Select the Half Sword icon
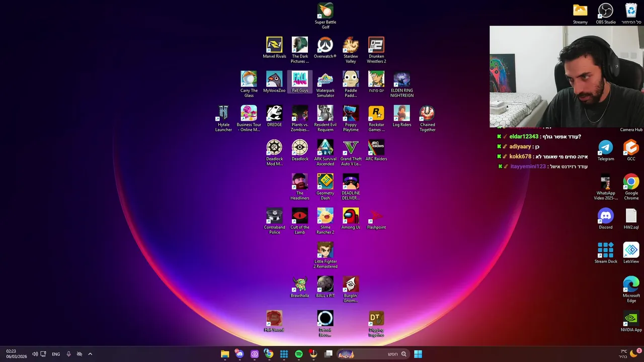This screenshot has width=644, height=362. (274, 321)
